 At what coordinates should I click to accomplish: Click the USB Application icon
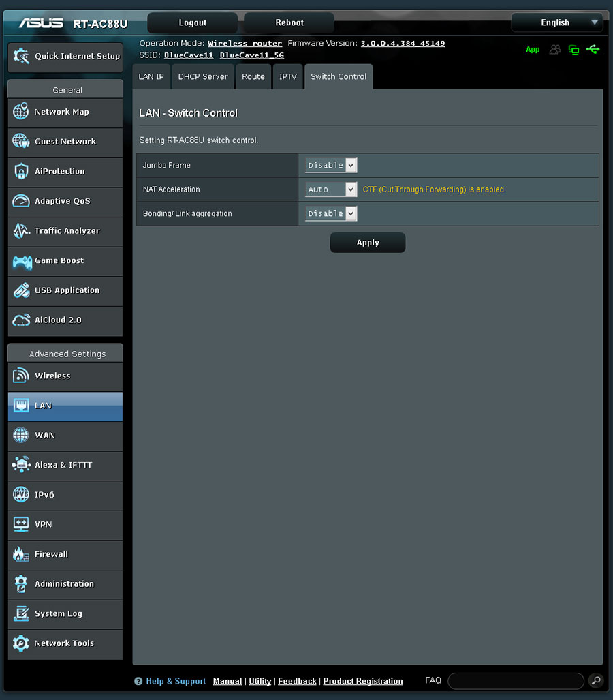click(21, 290)
